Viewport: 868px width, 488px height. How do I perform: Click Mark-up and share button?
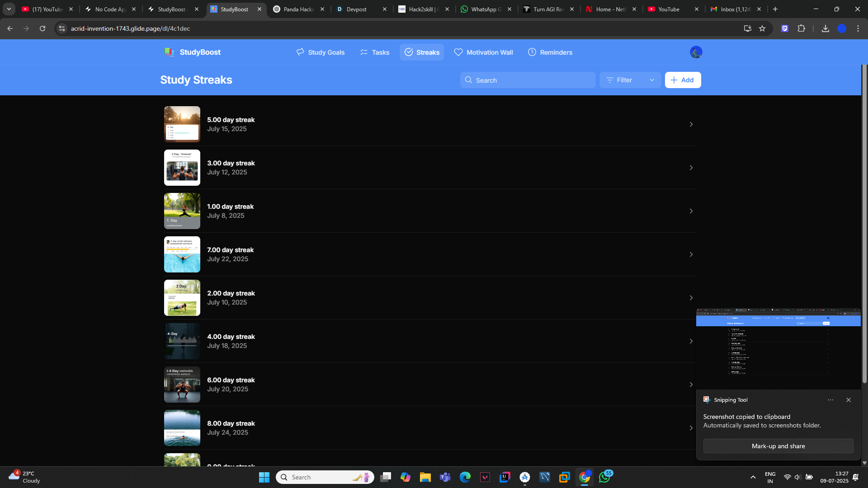pos(778,446)
